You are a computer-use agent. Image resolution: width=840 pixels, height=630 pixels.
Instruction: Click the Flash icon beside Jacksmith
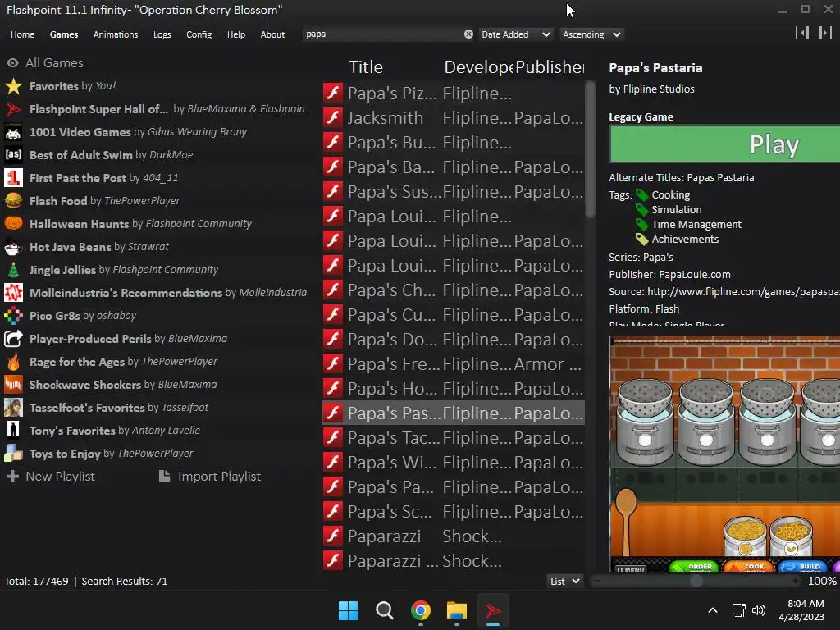click(333, 118)
